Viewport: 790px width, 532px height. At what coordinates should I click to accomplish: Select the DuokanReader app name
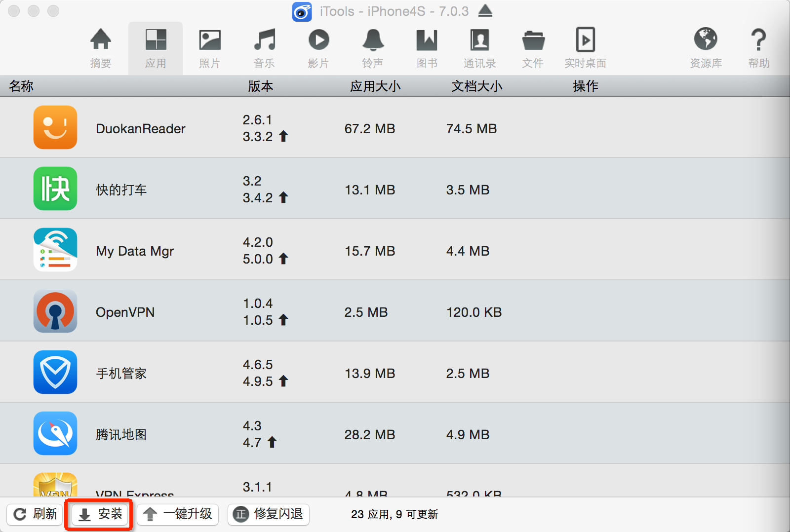coord(141,129)
